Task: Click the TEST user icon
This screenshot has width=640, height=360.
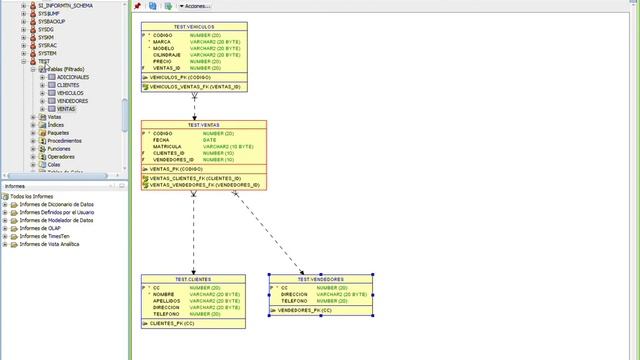Action: [x=33, y=61]
